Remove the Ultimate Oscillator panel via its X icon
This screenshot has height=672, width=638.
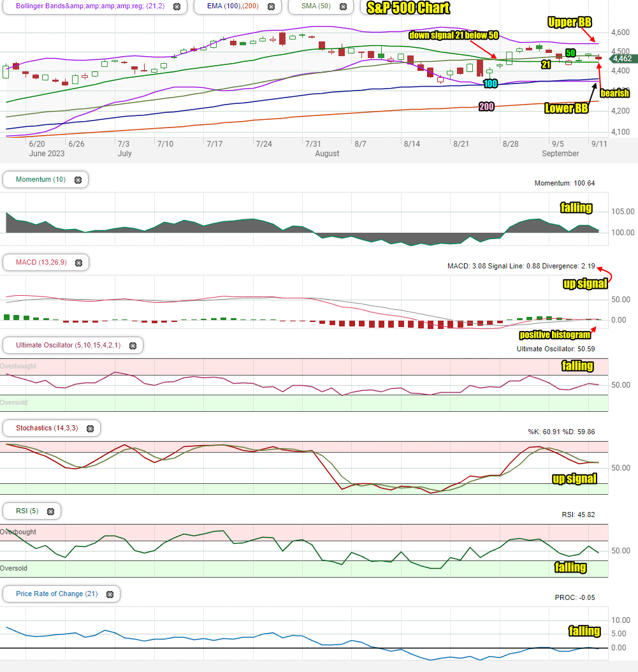(133, 346)
